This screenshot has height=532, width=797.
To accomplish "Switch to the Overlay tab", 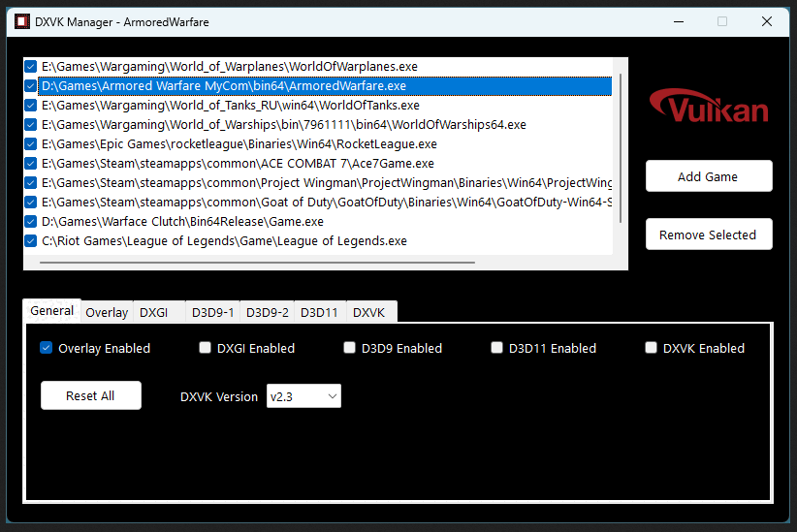I will 107,312.
